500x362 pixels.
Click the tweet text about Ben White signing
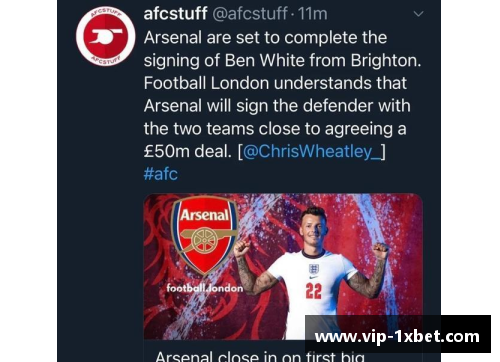pyautogui.click(x=282, y=94)
